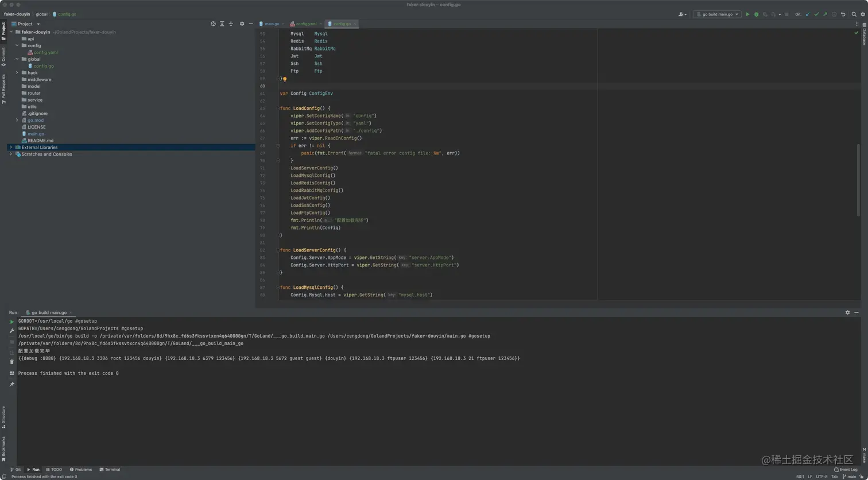Expand External Libraries

click(x=10, y=148)
